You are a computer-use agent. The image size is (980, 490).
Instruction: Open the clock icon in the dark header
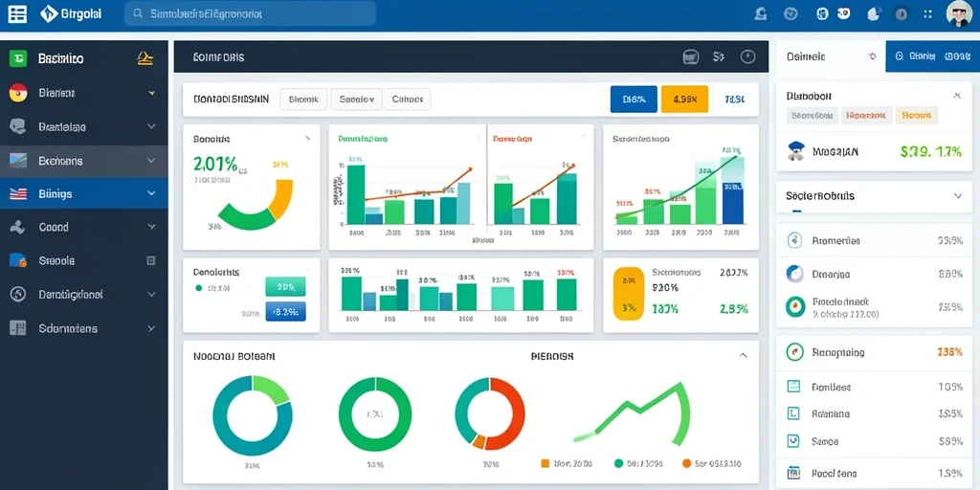point(747,56)
